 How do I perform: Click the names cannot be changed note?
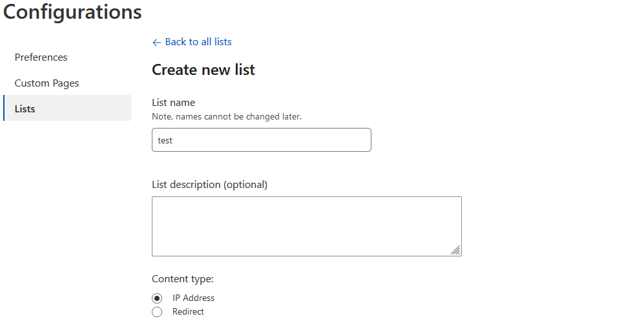coord(227,117)
